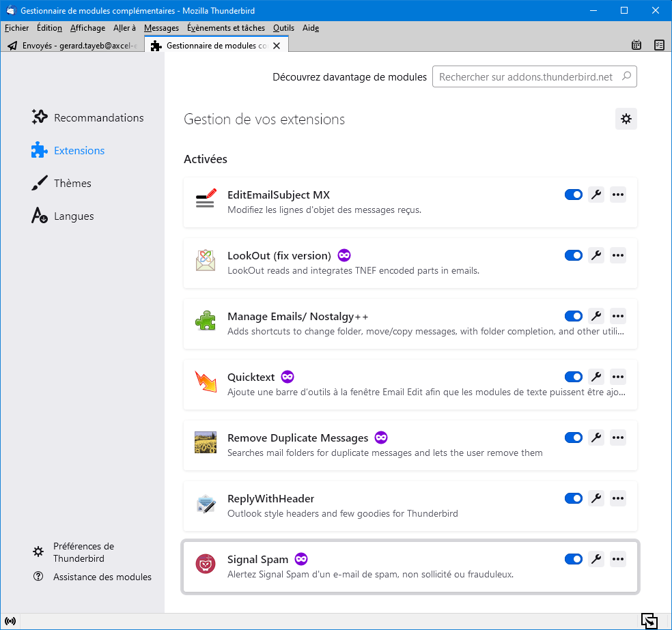
Task: Open Quicktext options wrench
Action: [x=596, y=377]
